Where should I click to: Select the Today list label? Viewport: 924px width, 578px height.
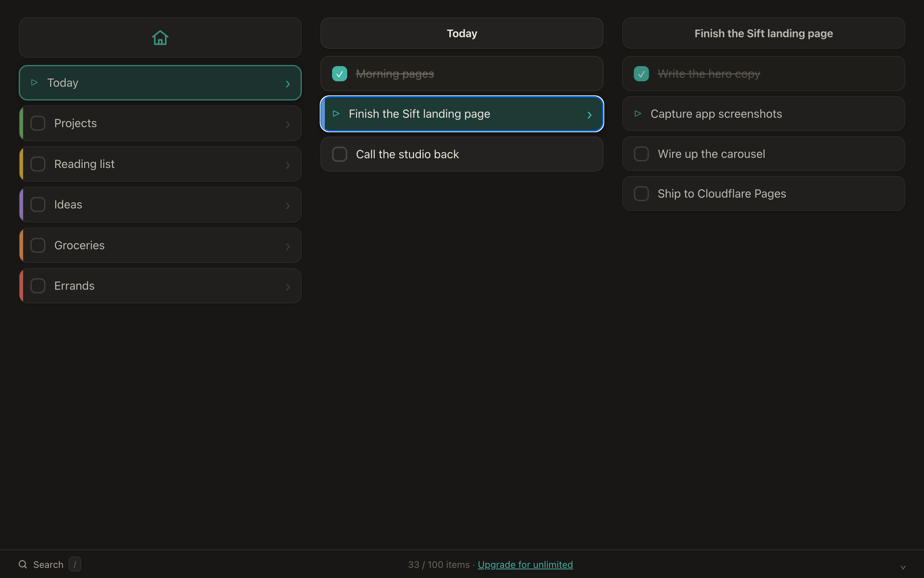click(63, 83)
